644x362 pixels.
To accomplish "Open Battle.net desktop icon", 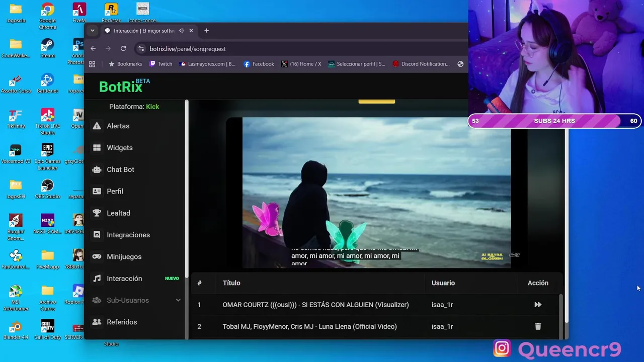I will [47, 83].
